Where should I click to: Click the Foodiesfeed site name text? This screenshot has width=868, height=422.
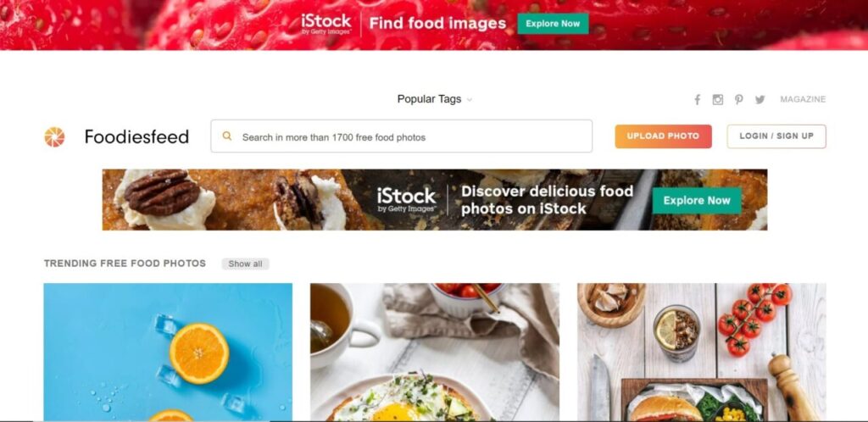[x=136, y=136]
